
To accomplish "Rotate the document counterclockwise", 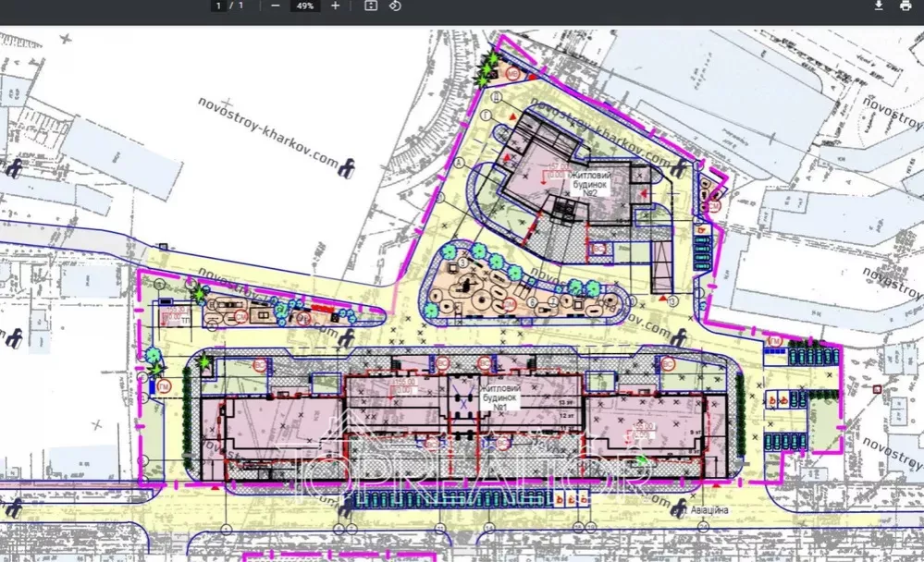I will click(x=395, y=6).
